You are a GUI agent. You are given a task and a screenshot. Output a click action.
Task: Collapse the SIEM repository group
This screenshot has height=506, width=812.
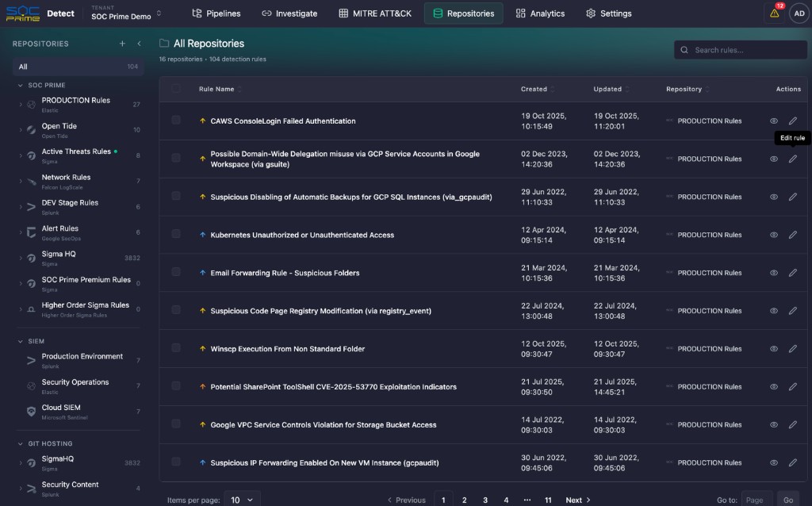pyautogui.click(x=20, y=341)
